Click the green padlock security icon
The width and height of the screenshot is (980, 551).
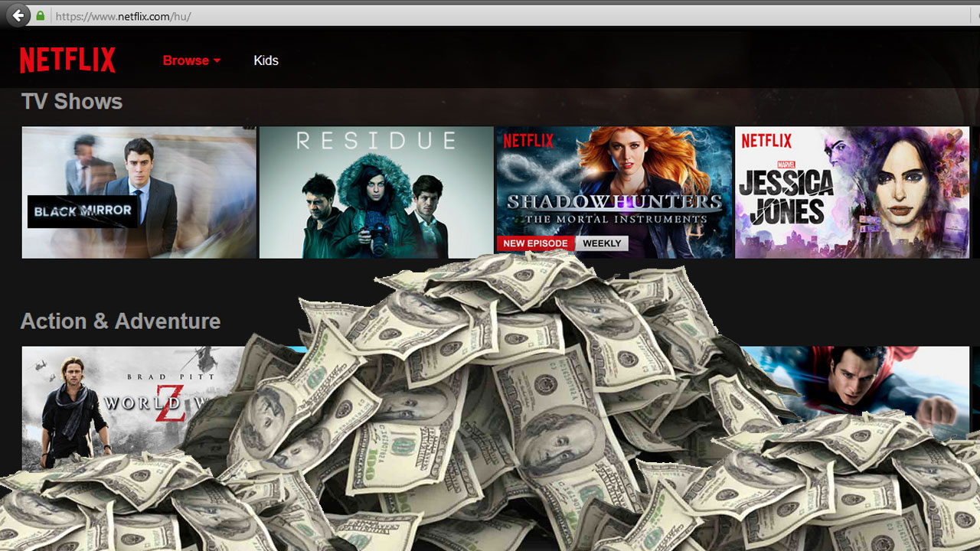point(41,16)
